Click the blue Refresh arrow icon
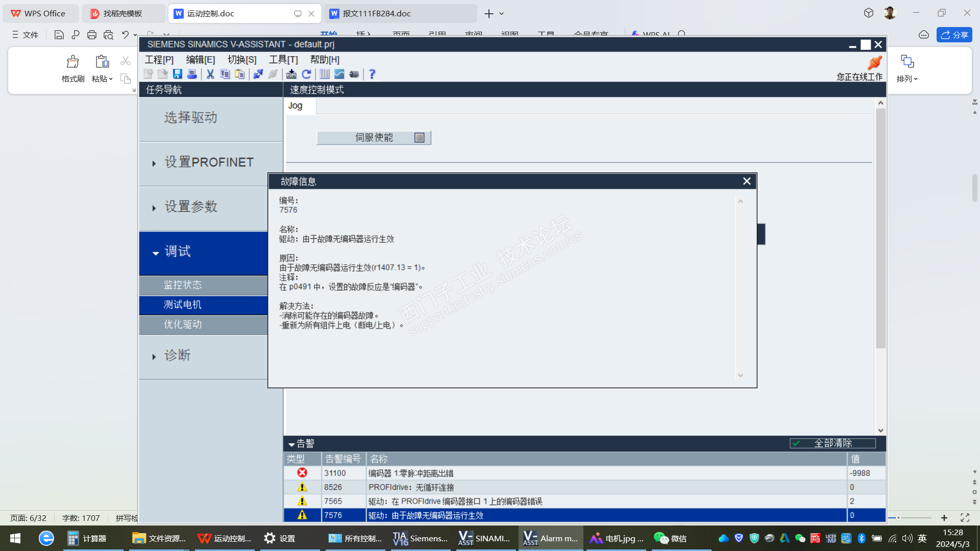Viewport: 980px width, 551px height. click(307, 74)
